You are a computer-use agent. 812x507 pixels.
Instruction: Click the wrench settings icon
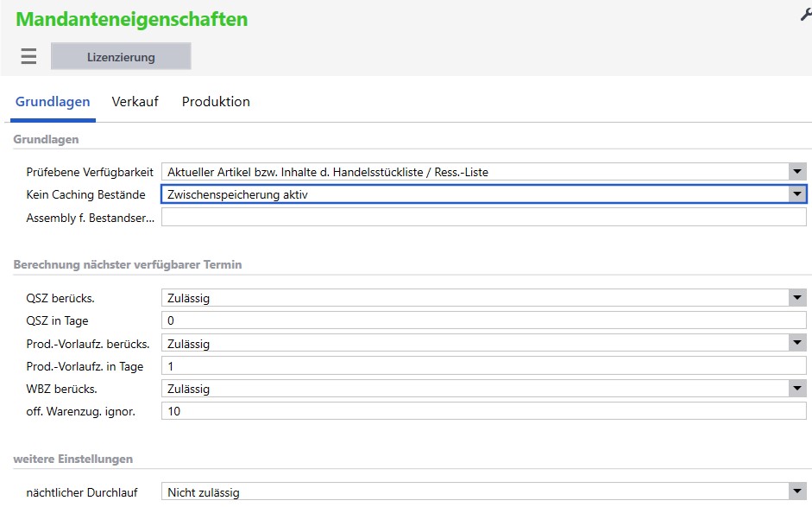click(x=806, y=15)
